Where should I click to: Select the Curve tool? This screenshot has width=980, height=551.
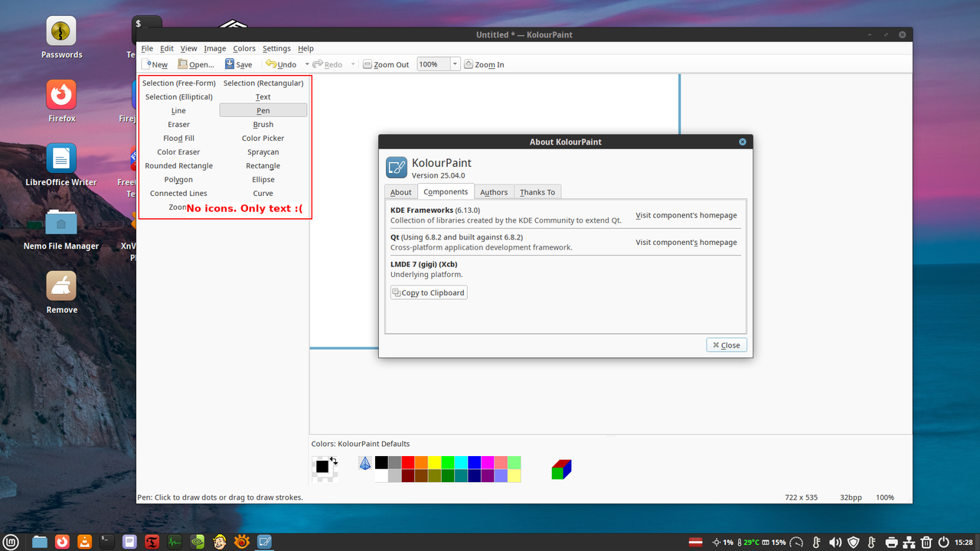(263, 193)
